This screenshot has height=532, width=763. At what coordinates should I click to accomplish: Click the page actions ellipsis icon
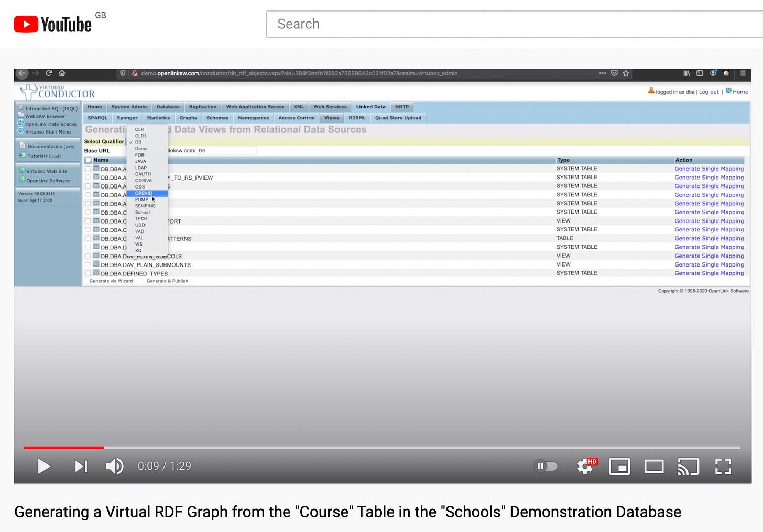click(x=603, y=73)
